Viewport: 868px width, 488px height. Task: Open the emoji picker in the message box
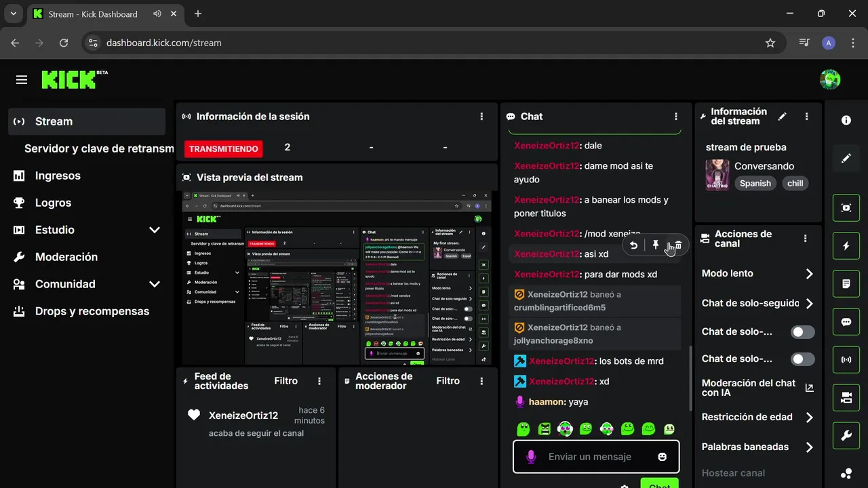tap(663, 457)
